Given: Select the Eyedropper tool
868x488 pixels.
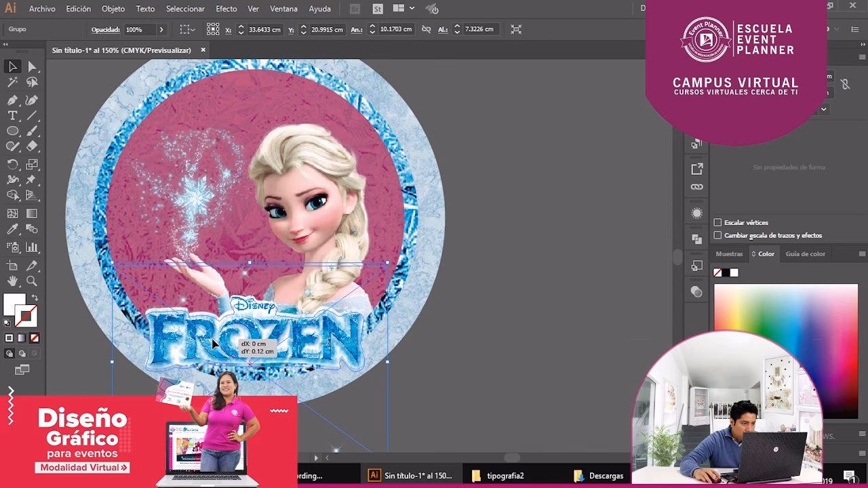Looking at the screenshot, I should click(x=13, y=230).
